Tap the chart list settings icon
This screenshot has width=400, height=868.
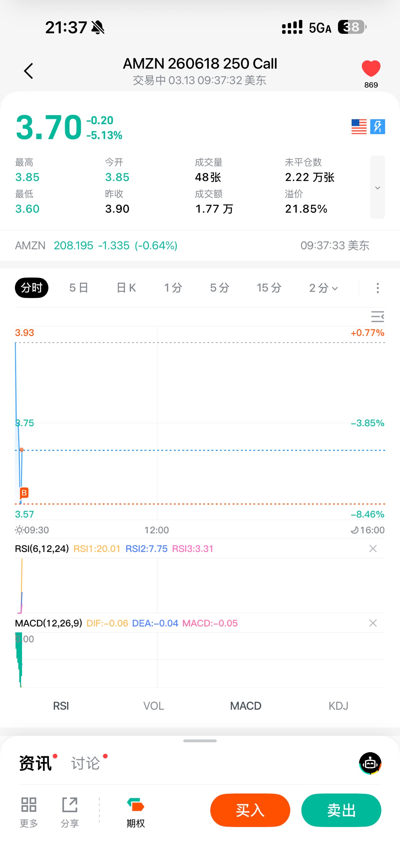(377, 317)
